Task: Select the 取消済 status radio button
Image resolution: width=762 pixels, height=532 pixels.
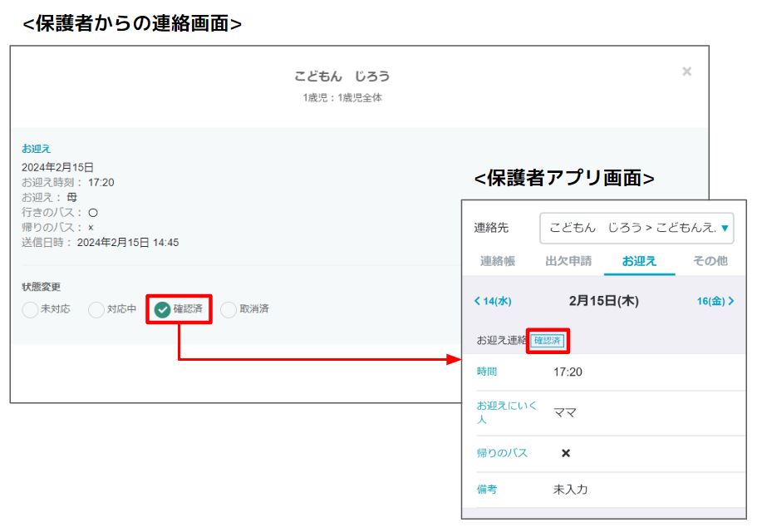Action: coord(229,309)
